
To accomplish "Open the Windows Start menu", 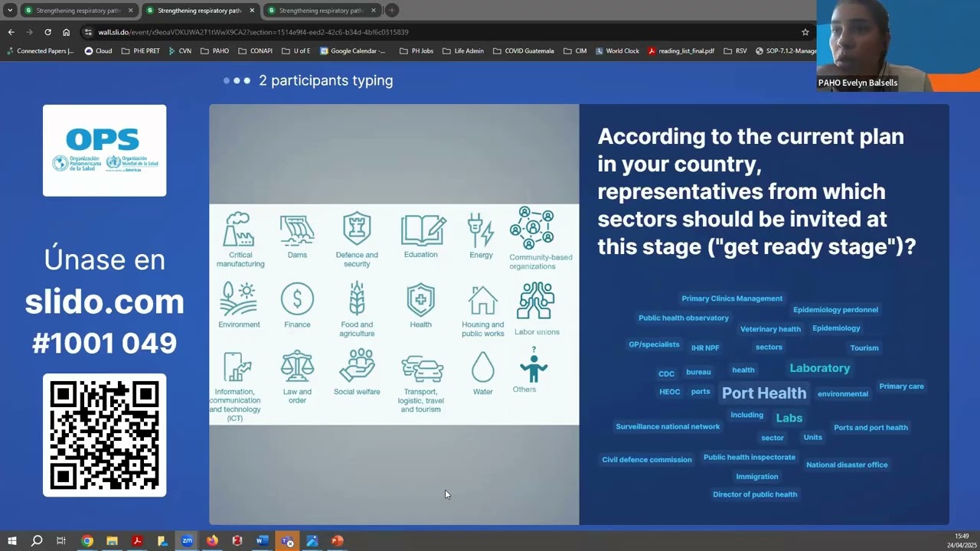I will (x=11, y=541).
